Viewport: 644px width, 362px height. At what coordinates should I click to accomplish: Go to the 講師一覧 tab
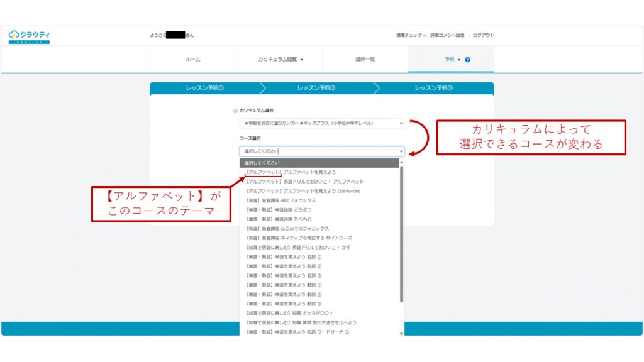(x=365, y=60)
